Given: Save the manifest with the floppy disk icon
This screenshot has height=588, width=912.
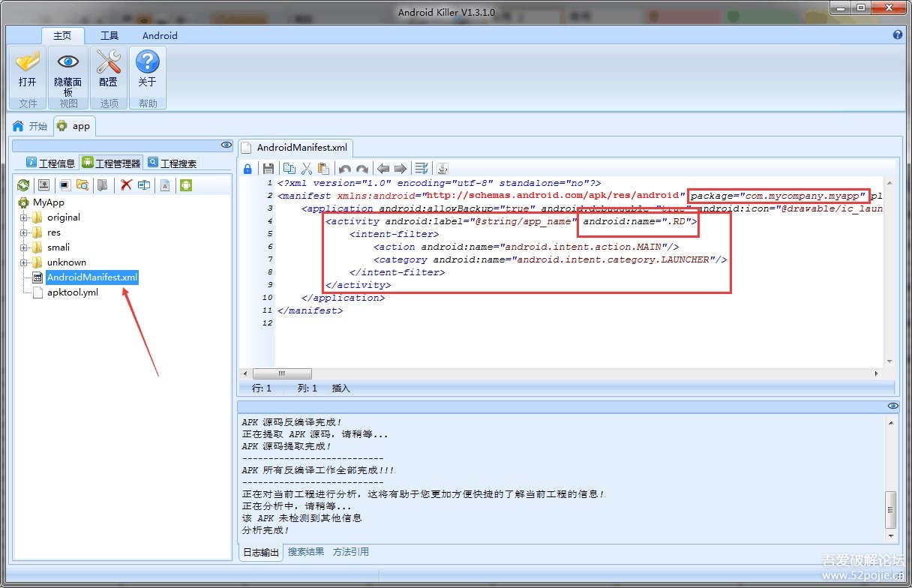Looking at the screenshot, I should point(268,169).
